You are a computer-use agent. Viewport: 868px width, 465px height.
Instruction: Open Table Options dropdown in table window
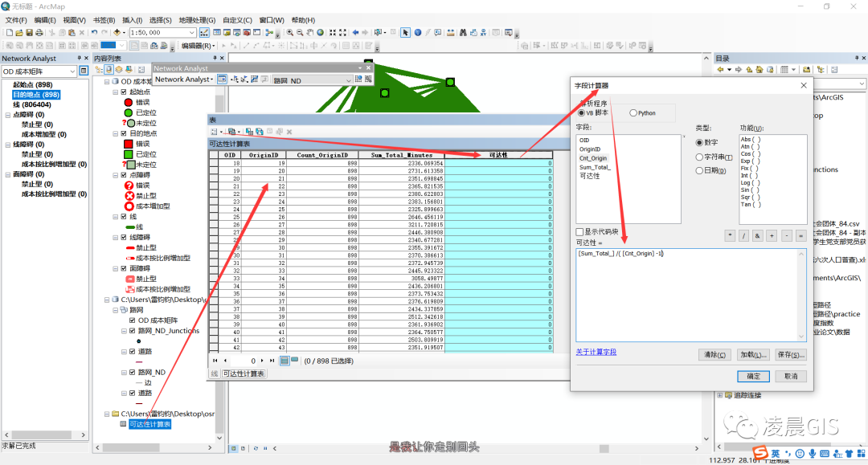coord(216,132)
